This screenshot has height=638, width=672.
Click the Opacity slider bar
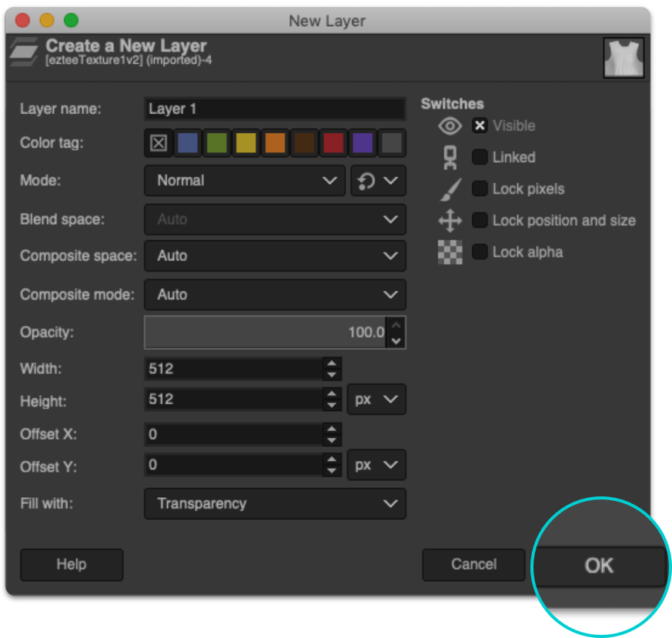(x=266, y=332)
